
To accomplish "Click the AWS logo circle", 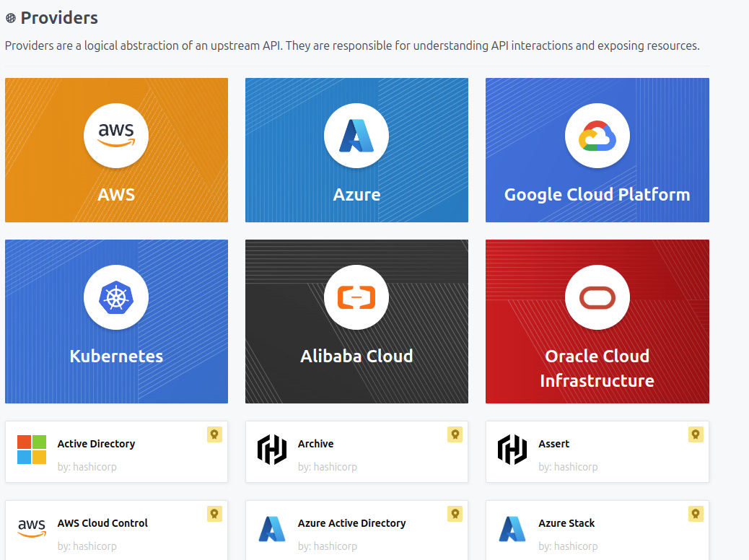I will click(x=116, y=136).
